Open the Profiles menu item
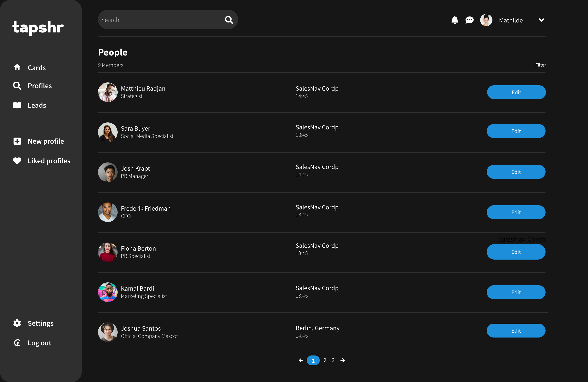Screen dimensions: 588x382 click(40, 86)
